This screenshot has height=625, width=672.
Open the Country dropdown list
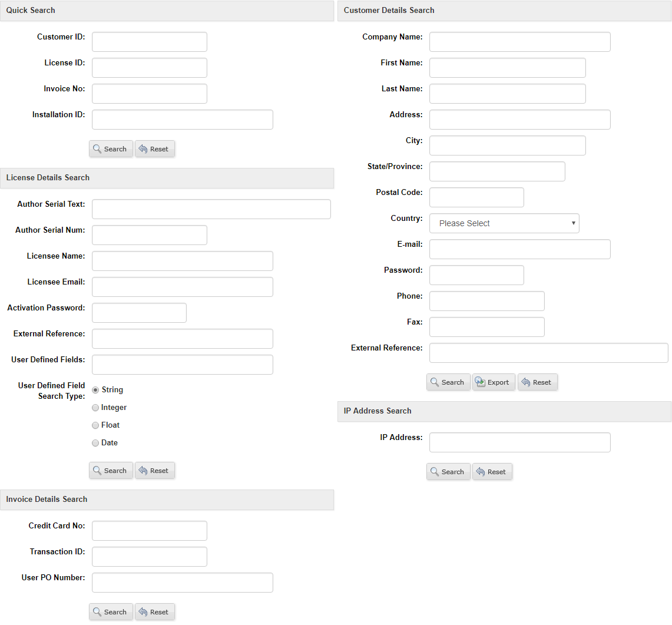pos(504,223)
